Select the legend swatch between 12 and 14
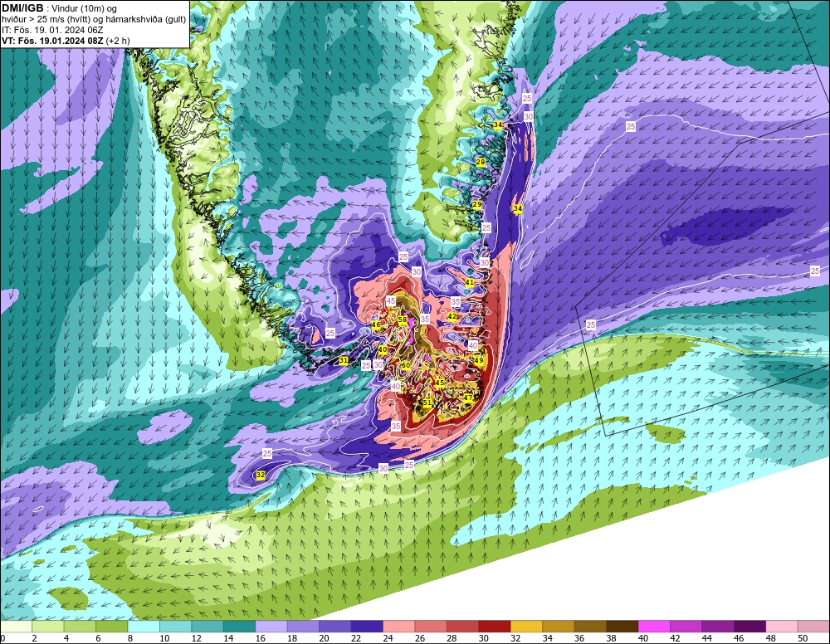Image resolution: width=830 pixels, height=644 pixels. coord(207,627)
